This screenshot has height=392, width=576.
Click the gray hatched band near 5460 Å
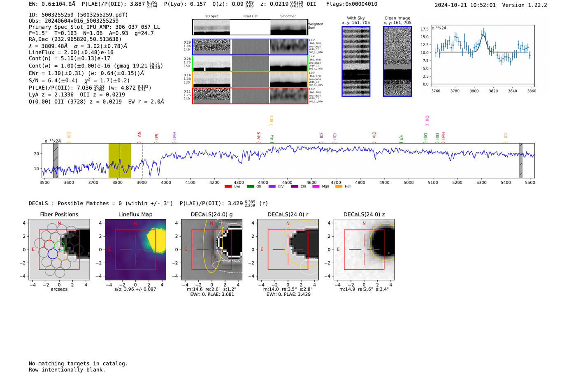pos(520,161)
